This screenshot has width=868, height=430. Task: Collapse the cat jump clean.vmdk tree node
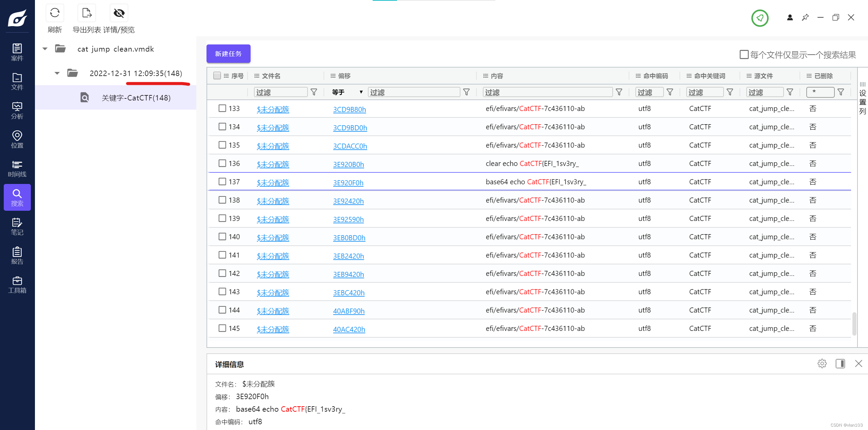tap(45, 49)
